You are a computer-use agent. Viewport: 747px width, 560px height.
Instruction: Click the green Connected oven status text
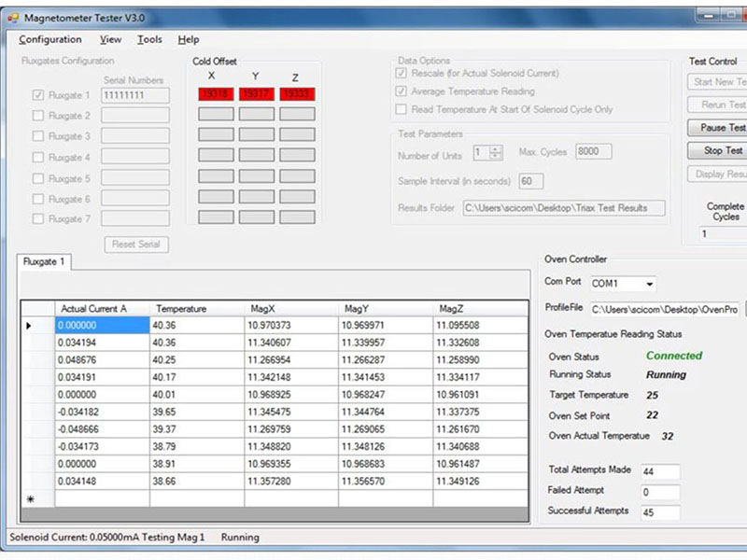pos(674,356)
